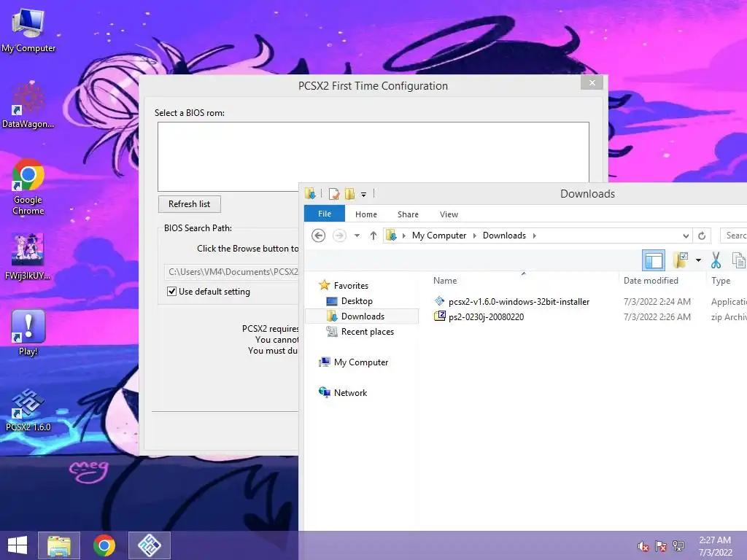The height and width of the screenshot is (560, 747).
Task: Click date 7/3/2022 2:26 AM cell
Action: [657, 316]
